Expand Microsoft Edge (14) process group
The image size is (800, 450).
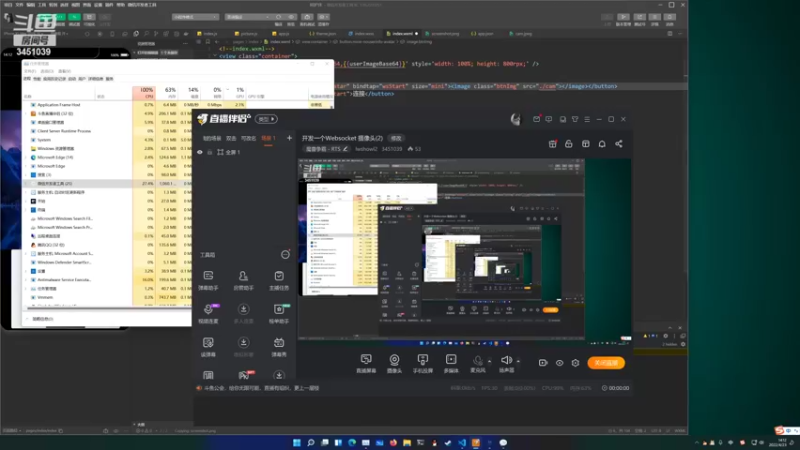tap(27, 157)
